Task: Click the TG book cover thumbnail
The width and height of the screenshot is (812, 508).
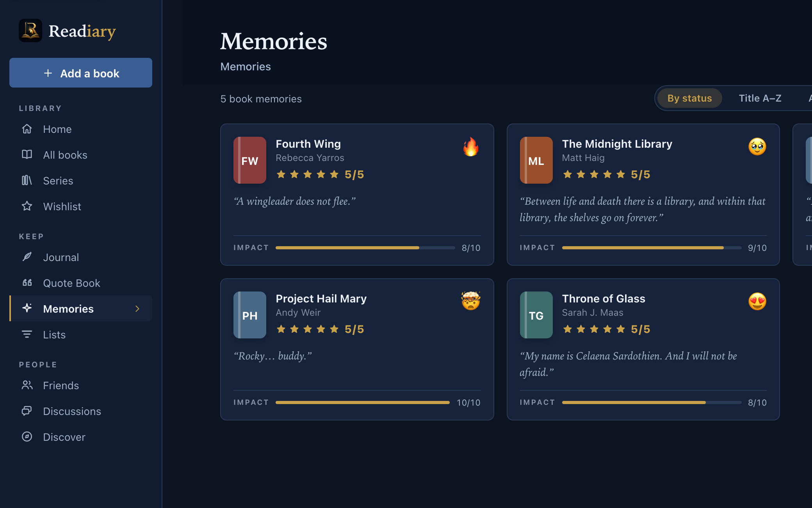Action: tap(536, 315)
